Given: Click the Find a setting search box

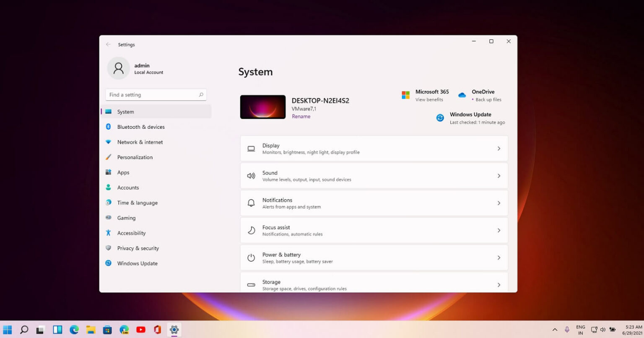Looking at the screenshot, I should click(156, 95).
